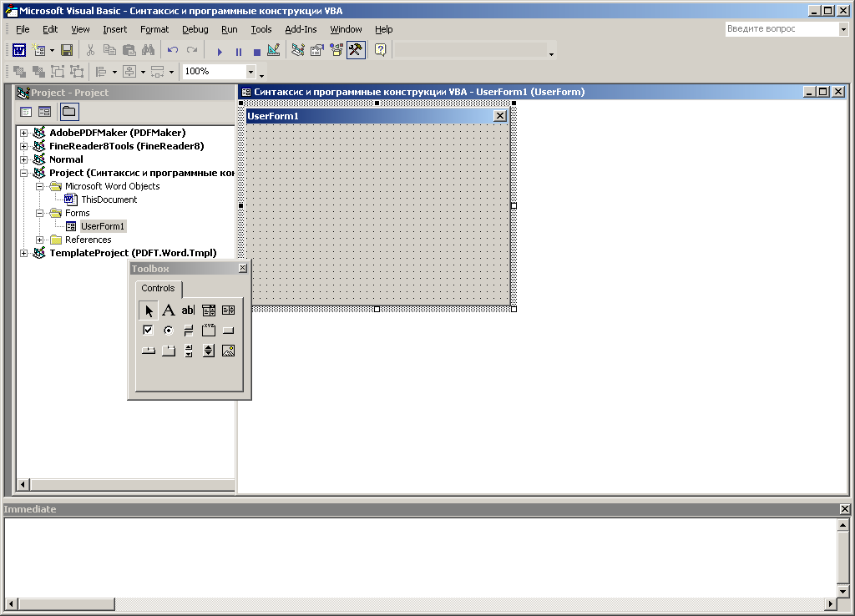The width and height of the screenshot is (855, 616).
Task: Open the Add-Ins menu
Action: coord(301,29)
